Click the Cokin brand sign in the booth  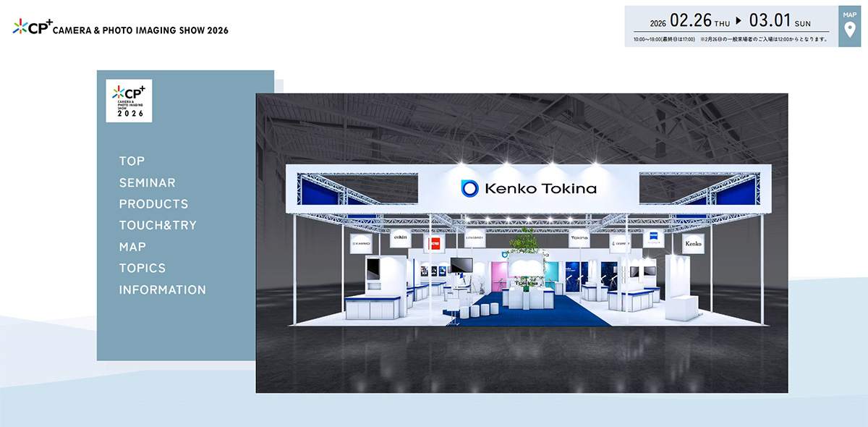pos(400,239)
